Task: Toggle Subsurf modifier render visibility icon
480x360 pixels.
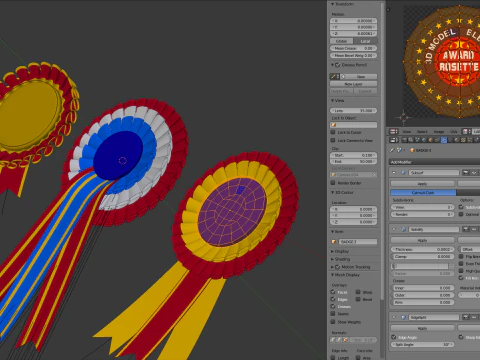Action: (466, 173)
